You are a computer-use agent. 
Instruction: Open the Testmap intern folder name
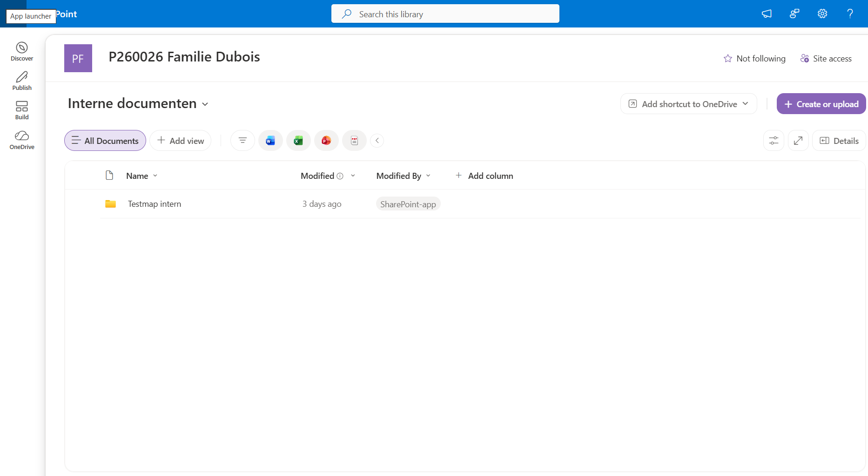(x=155, y=204)
